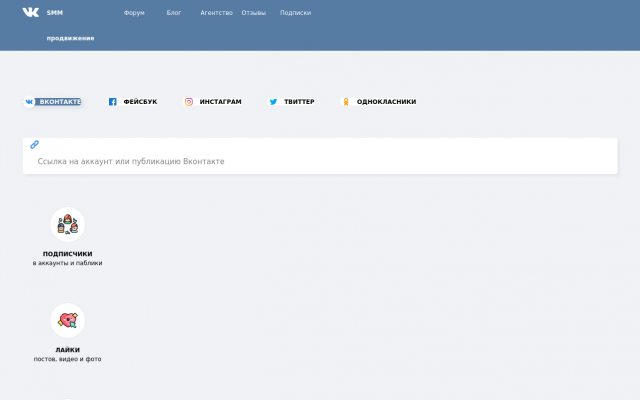Click the Instagram logo icon
Screen dimensions: 640x400
click(x=189, y=102)
